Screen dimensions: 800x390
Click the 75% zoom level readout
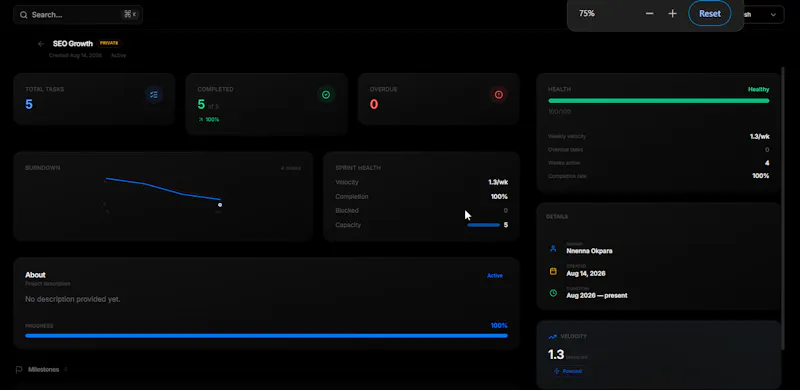tap(587, 14)
